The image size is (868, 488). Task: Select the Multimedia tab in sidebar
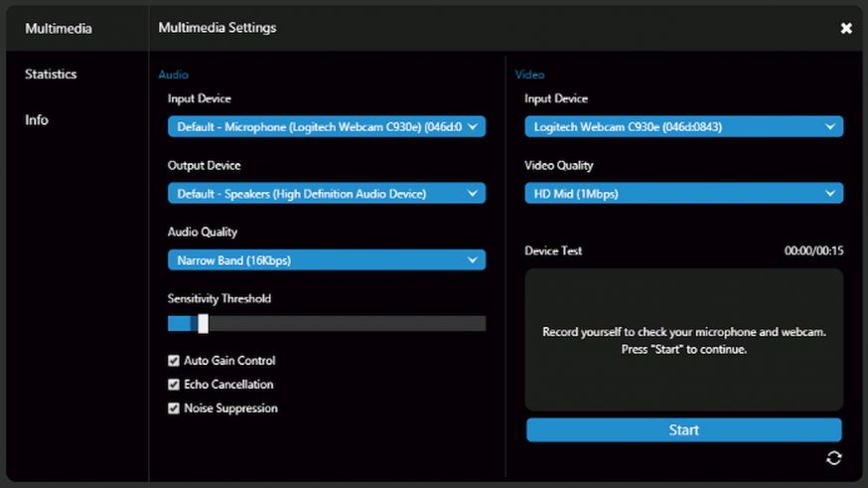pos(59,29)
